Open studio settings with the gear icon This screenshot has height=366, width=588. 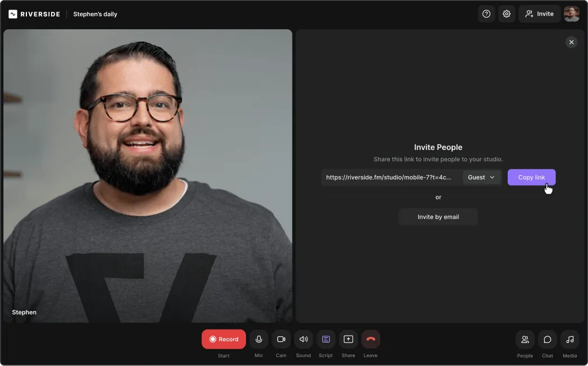pyautogui.click(x=507, y=13)
